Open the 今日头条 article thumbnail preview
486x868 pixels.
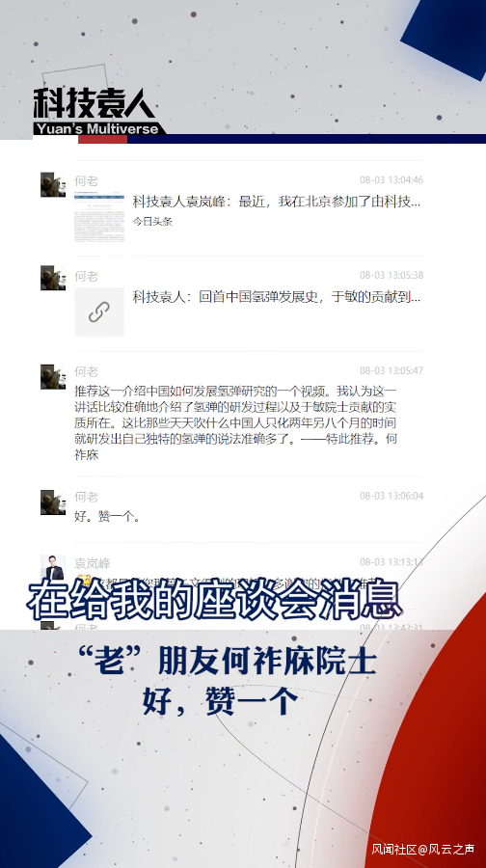[99, 216]
